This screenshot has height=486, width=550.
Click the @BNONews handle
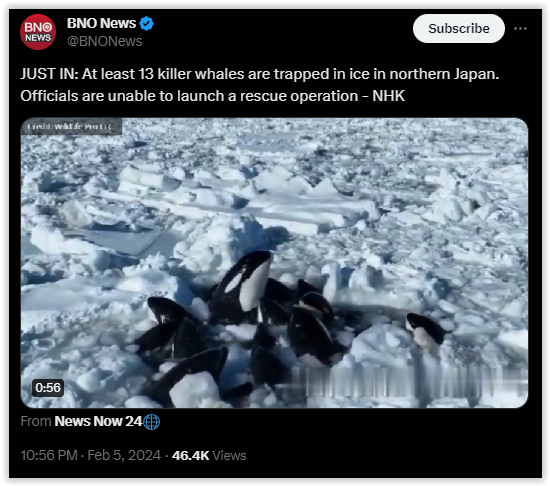coord(105,41)
